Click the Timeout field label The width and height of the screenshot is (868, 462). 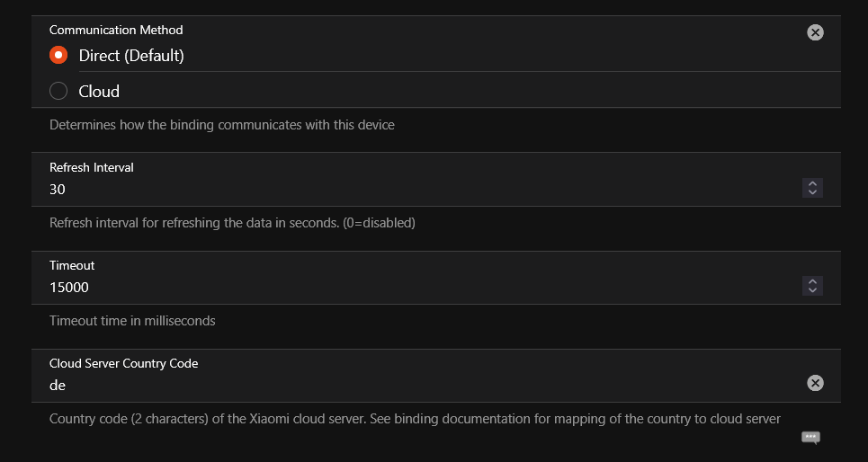(72, 265)
